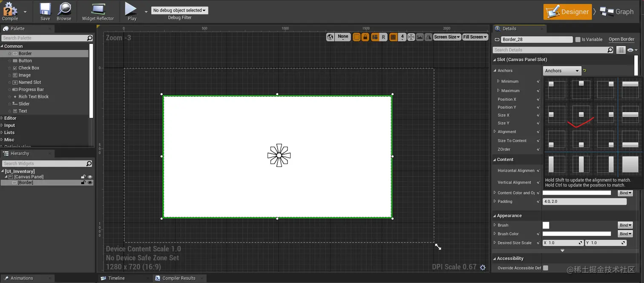Screen dimensions: 644x283
Task: Expand the Editor palette category
Action: coord(2,118)
